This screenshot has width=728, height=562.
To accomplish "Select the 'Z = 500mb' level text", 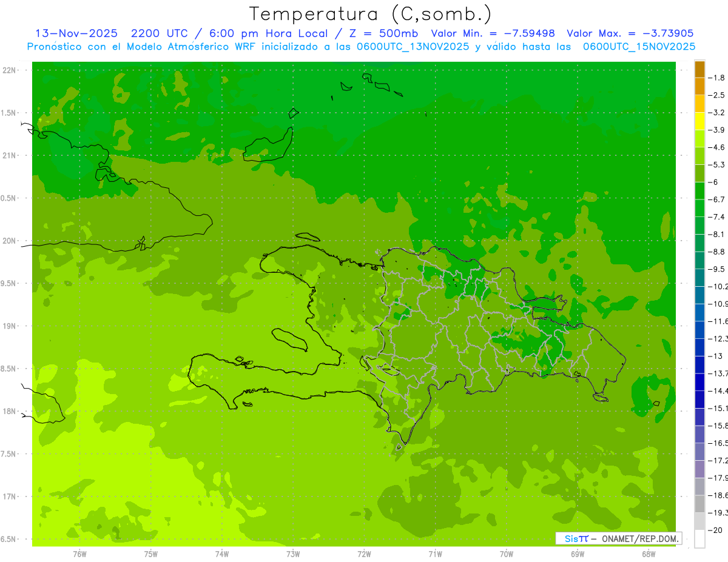I will point(380,33).
